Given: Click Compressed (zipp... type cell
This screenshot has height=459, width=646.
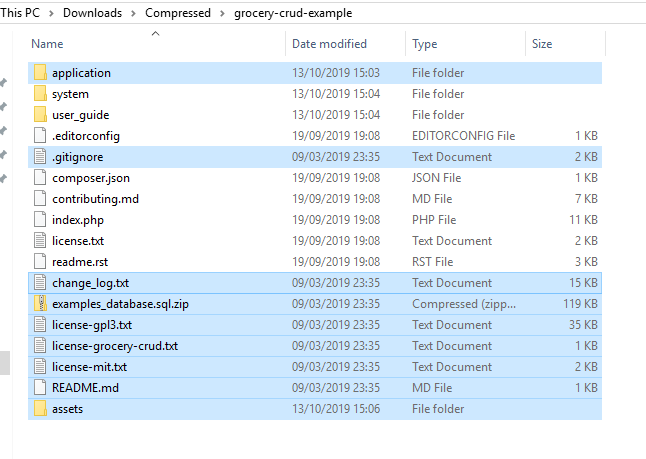Looking at the screenshot, I should click(463, 304).
